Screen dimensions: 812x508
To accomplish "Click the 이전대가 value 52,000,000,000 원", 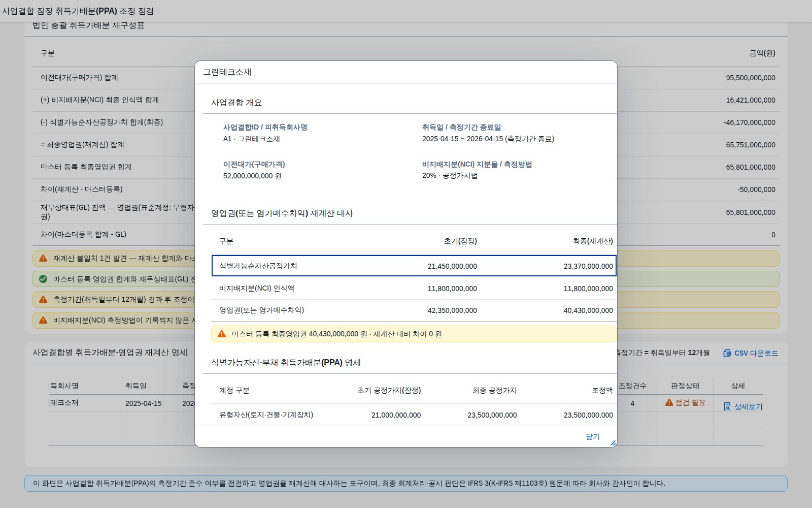I will pos(252,176).
